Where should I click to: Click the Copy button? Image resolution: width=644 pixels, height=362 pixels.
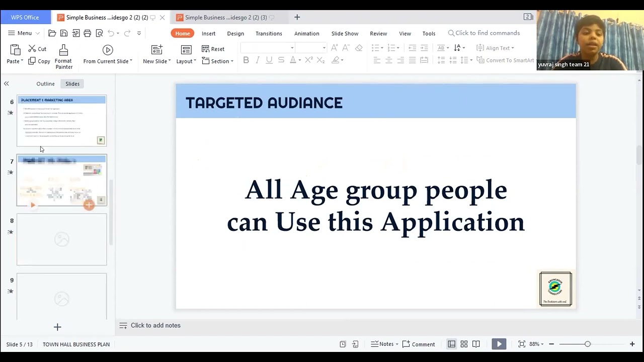(39, 61)
